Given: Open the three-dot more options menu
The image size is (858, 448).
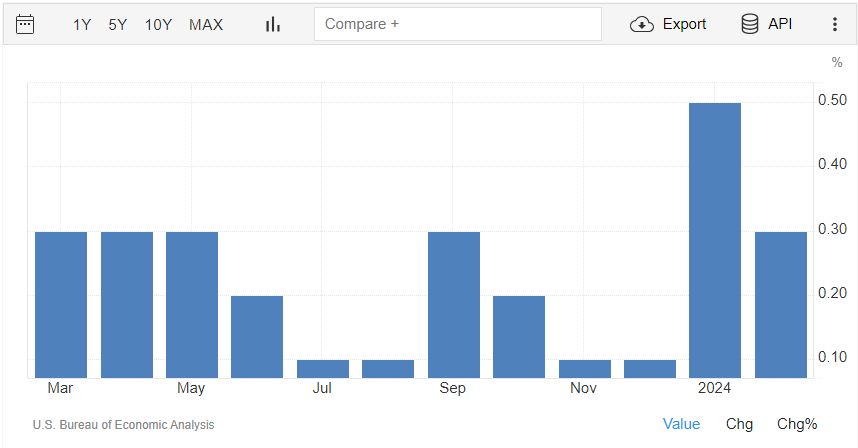Looking at the screenshot, I should 835,24.
